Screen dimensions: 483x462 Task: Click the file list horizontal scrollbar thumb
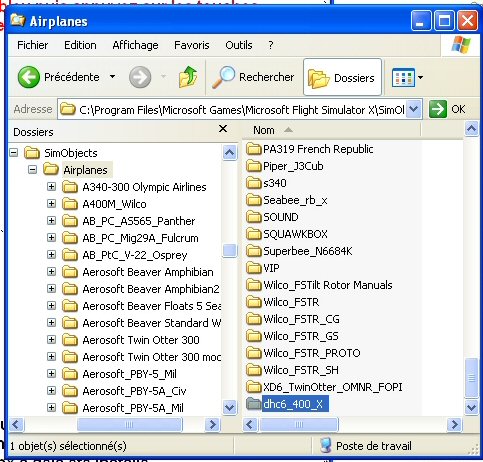[x=299, y=424]
